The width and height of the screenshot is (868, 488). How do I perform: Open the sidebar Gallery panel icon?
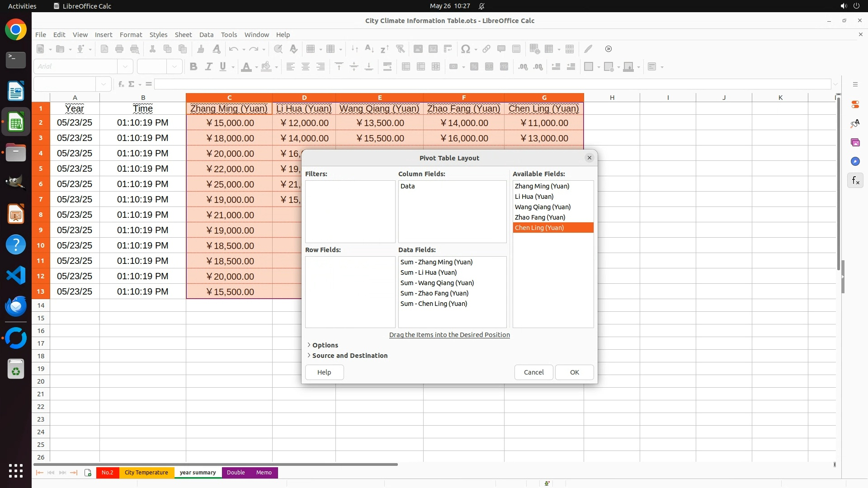point(855,142)
